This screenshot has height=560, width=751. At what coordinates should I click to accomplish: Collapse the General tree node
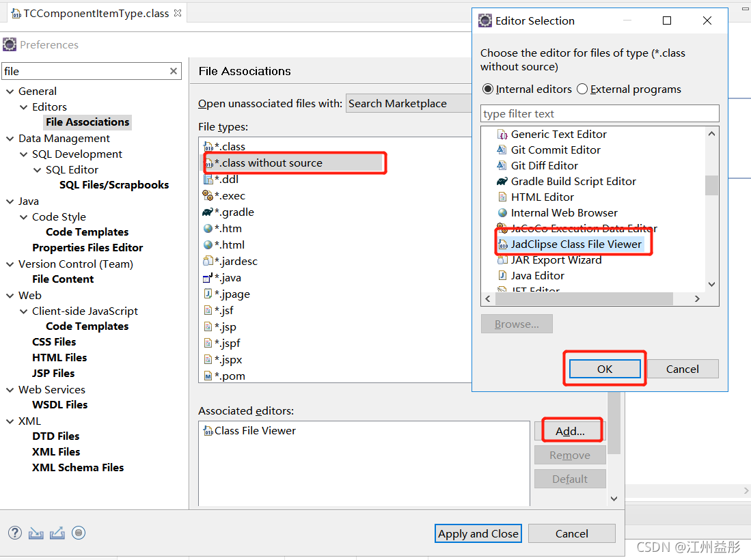point(10,92)
